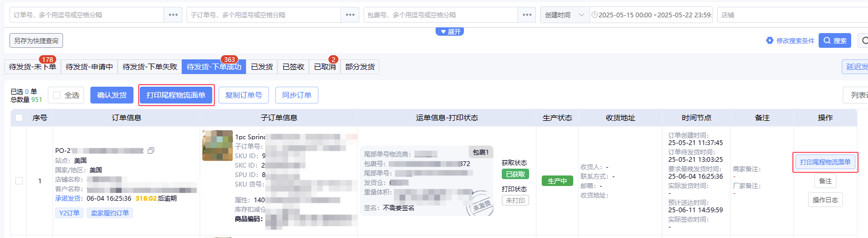
Task: Open 操作日志 for order row 1
Action: tap(825, 200)
